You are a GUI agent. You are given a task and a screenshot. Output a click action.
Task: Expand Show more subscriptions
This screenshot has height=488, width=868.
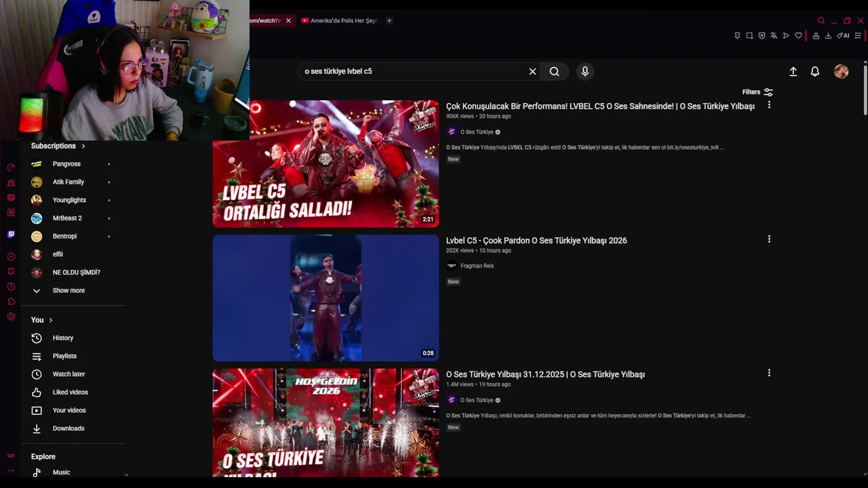(x=68, y=290)
